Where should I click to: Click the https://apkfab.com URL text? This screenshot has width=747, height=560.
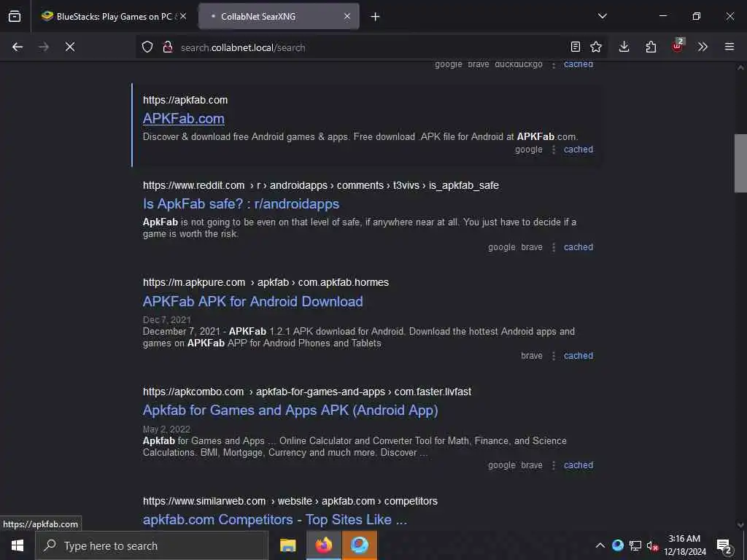185,100
